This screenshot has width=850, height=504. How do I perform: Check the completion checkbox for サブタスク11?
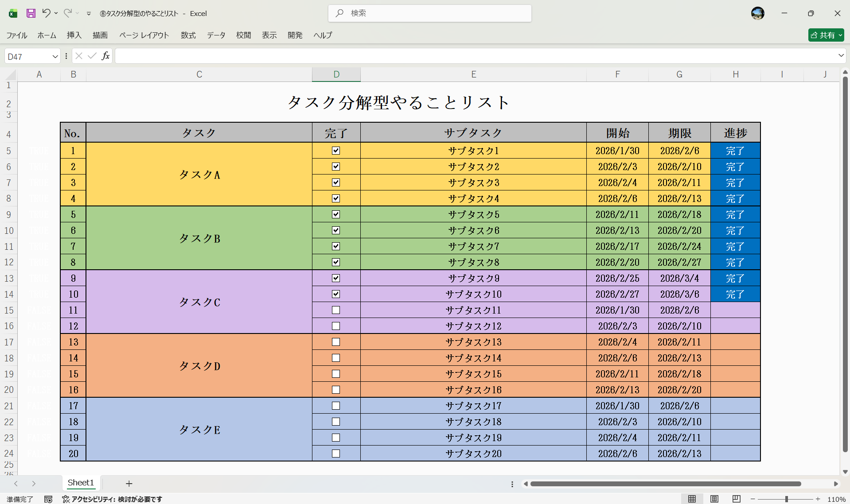[336, 310]
